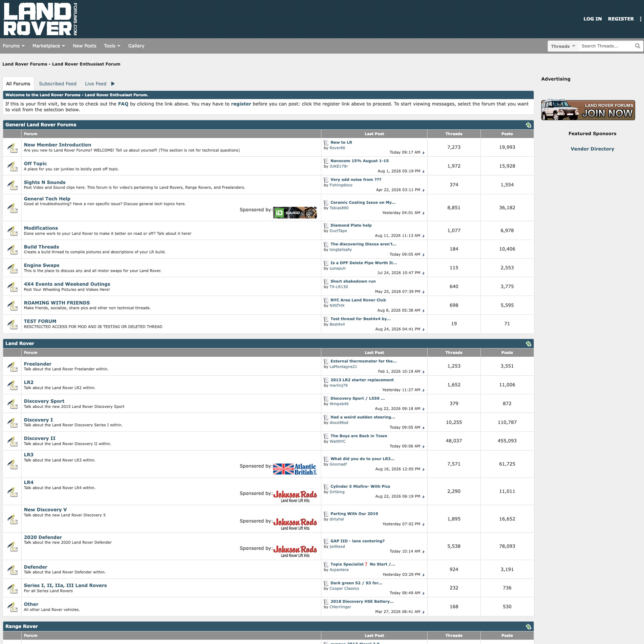Switch to the Subscribed Feed tab
644x644 pixels.
[58, 84]
